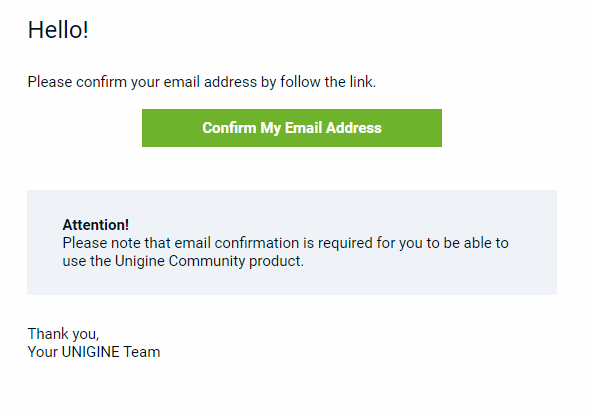The image size is (592, 413).
Task: Click the "Please confirm your email address" sentence
Action: (x=202, y=82)
